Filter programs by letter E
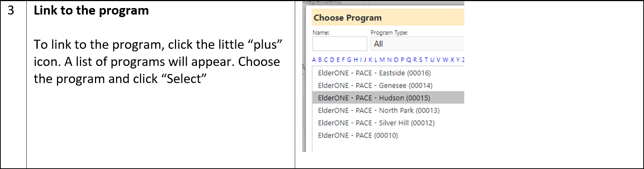Image resolution: width=644 pixels, height=169 pixels. 338,60
